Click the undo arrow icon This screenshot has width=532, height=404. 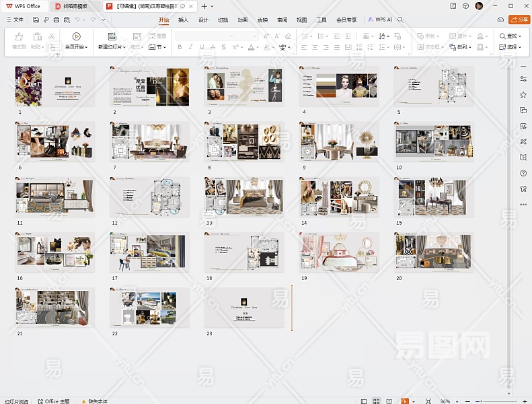[78, 20]
